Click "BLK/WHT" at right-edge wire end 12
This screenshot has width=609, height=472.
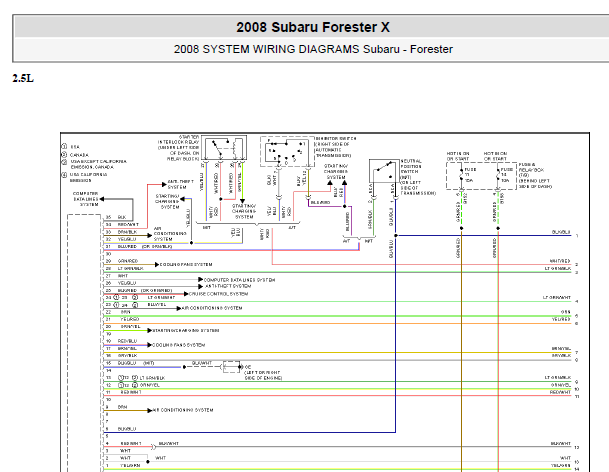(x=560, y=443)
